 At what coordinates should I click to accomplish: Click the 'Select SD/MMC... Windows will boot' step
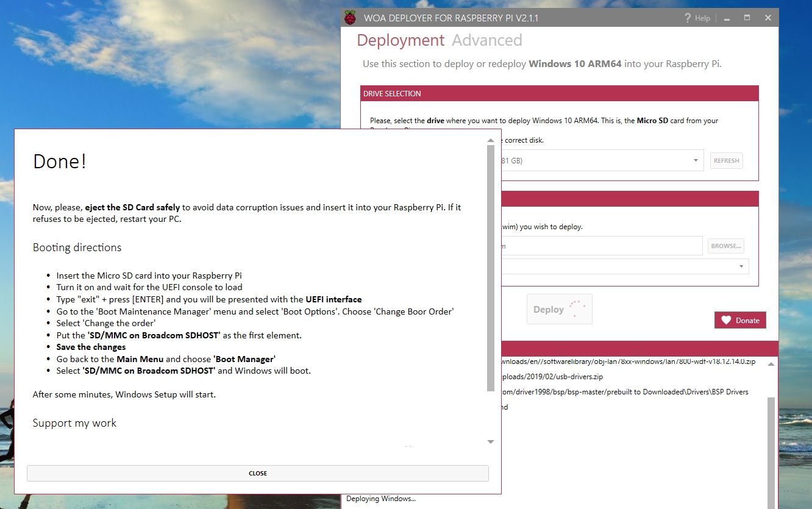pyautogui.click(x=183, y=371)
